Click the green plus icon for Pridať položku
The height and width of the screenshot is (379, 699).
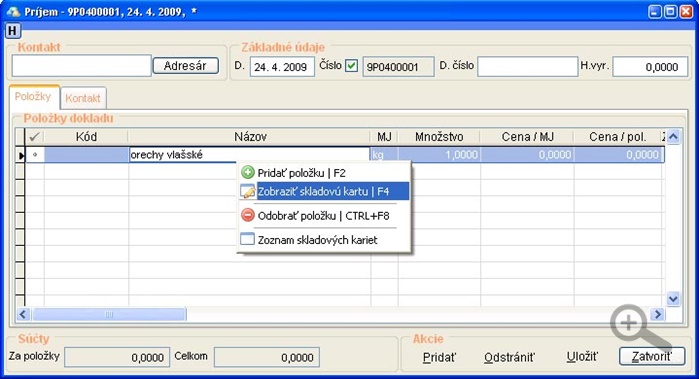point(247,172)
